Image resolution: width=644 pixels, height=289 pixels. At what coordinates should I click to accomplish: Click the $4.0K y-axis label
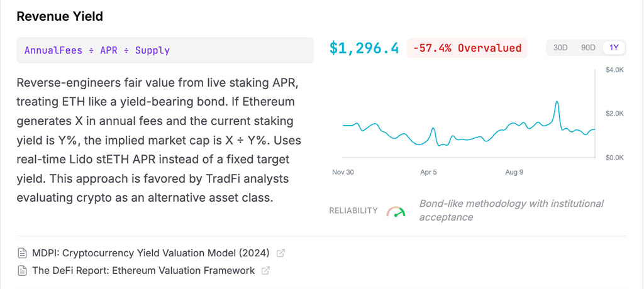click(614, 70)
